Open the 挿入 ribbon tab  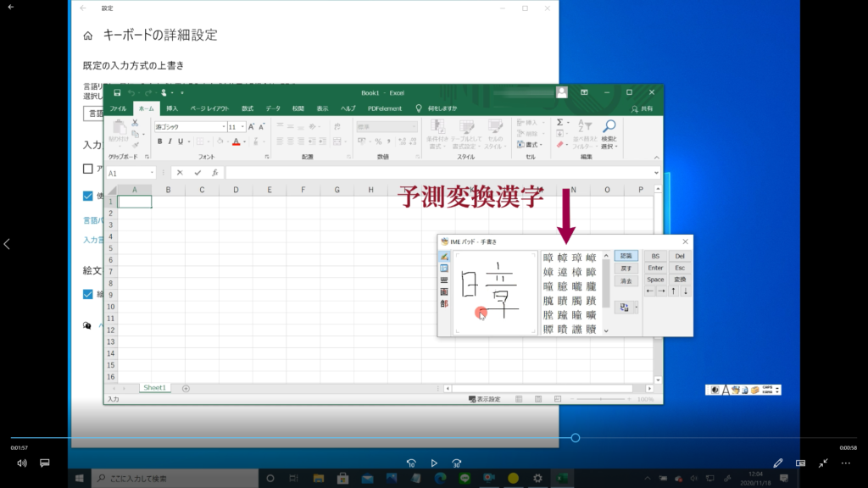[x=172, y=108]
